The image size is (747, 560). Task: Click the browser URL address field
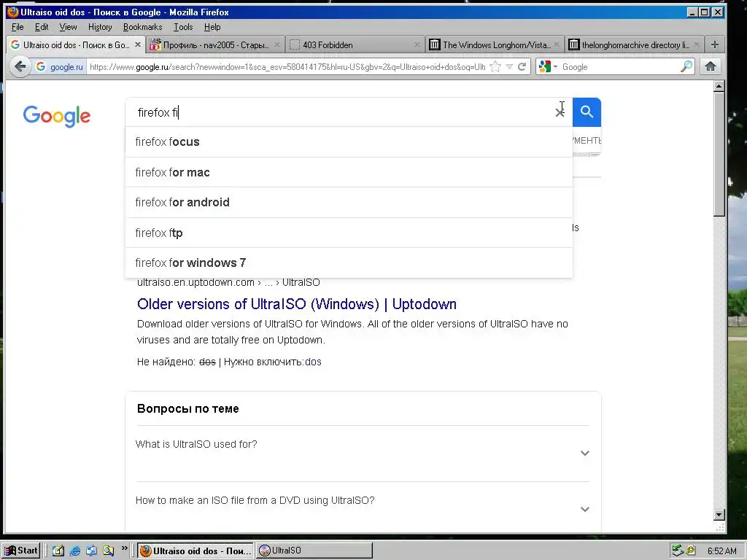coord(287,66)
